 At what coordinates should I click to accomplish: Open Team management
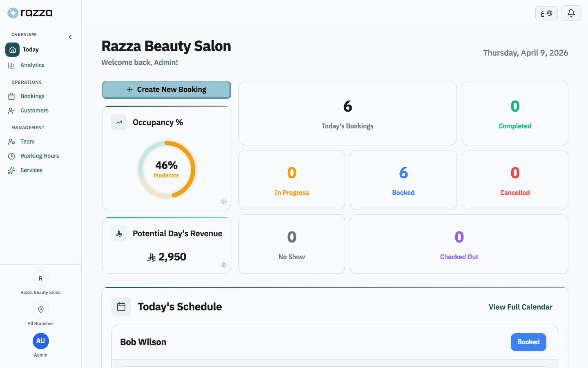(x=27, y=141)
